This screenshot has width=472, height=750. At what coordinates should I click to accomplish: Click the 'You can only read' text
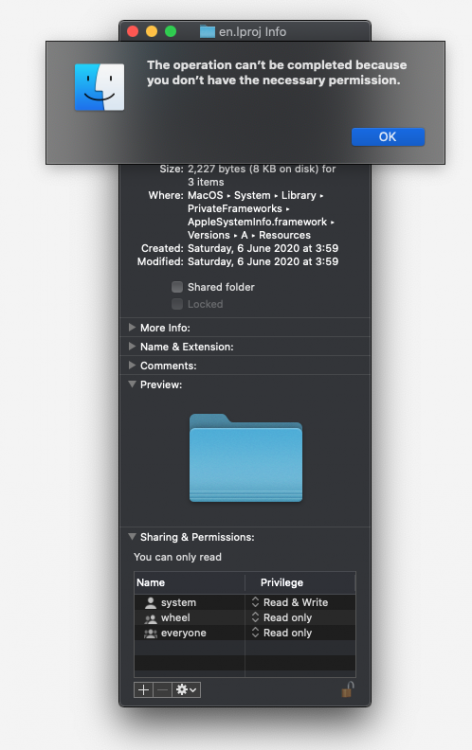[177, 557]
